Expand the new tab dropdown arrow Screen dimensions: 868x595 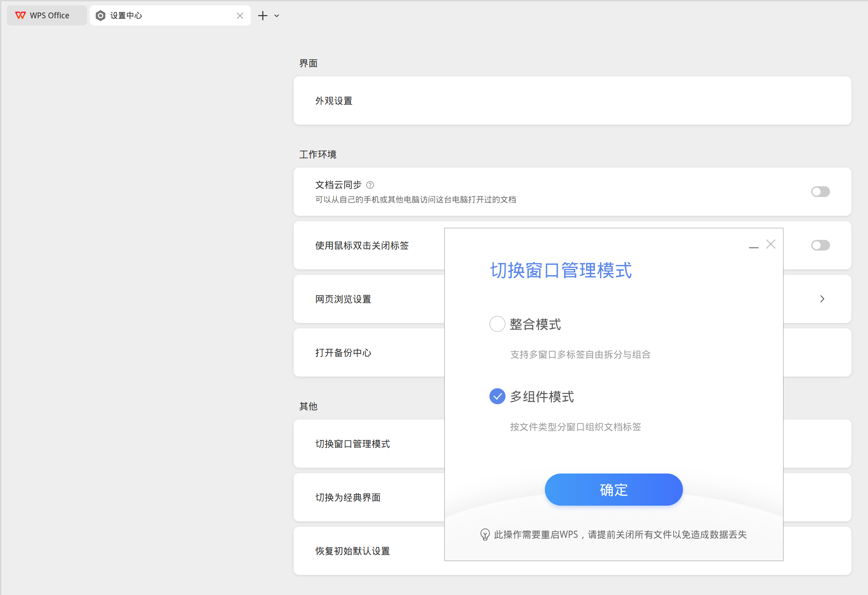coord(277,16)
